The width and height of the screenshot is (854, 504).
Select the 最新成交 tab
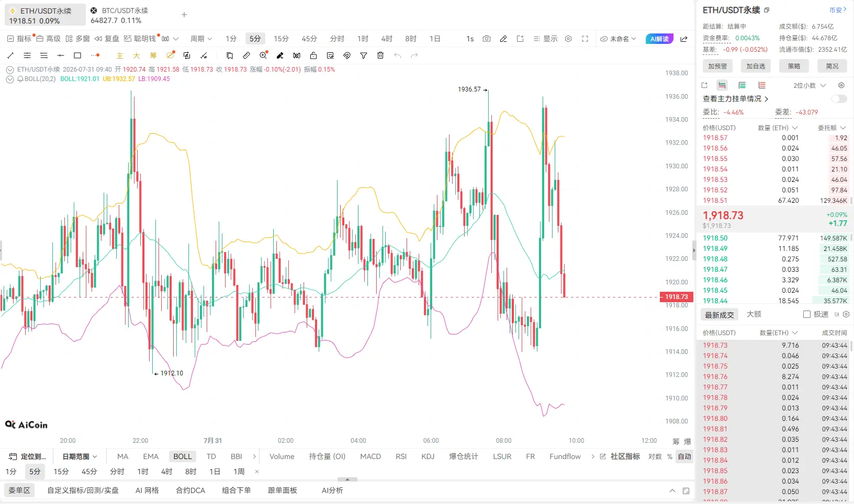point(720,315)
